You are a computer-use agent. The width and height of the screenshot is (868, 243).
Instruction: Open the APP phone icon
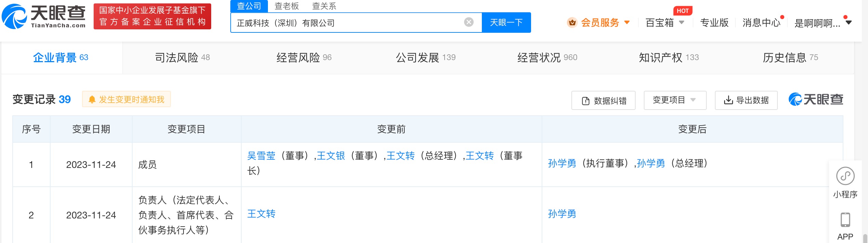[x=845, y=220]
